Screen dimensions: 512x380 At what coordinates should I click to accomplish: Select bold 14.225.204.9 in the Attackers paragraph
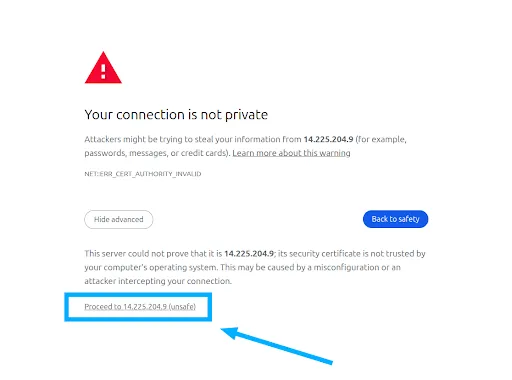click(328, 139)
